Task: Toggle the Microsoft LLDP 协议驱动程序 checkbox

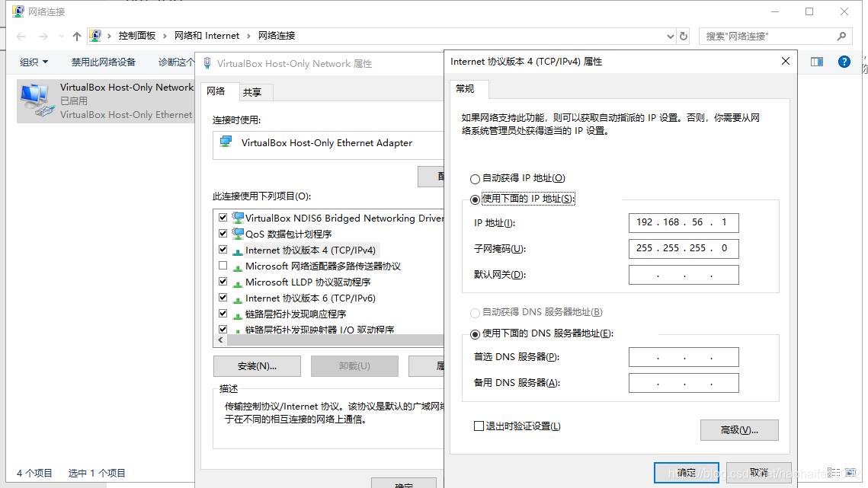Action: click(x=223, y=282)
